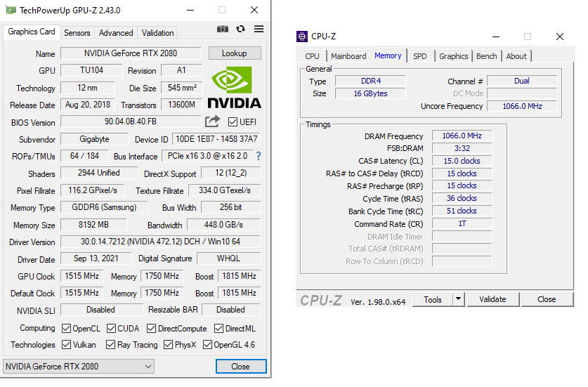Click the DRAM Frequency value in CPU-Z
This screenshot has width=588, height=387.
coord(462,136)
